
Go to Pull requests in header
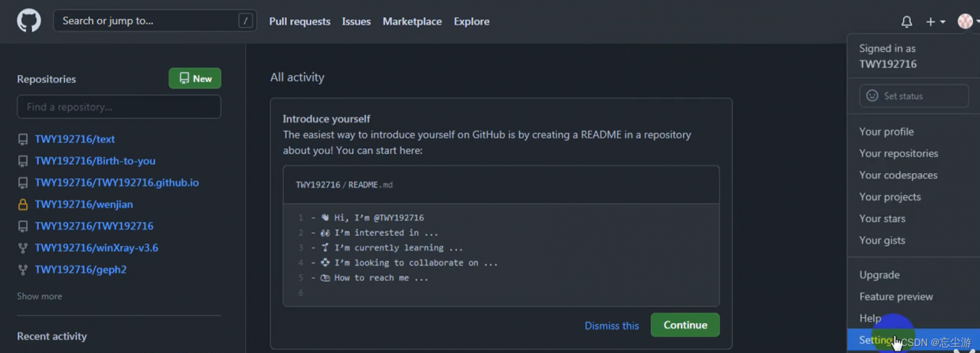point(299,21)
